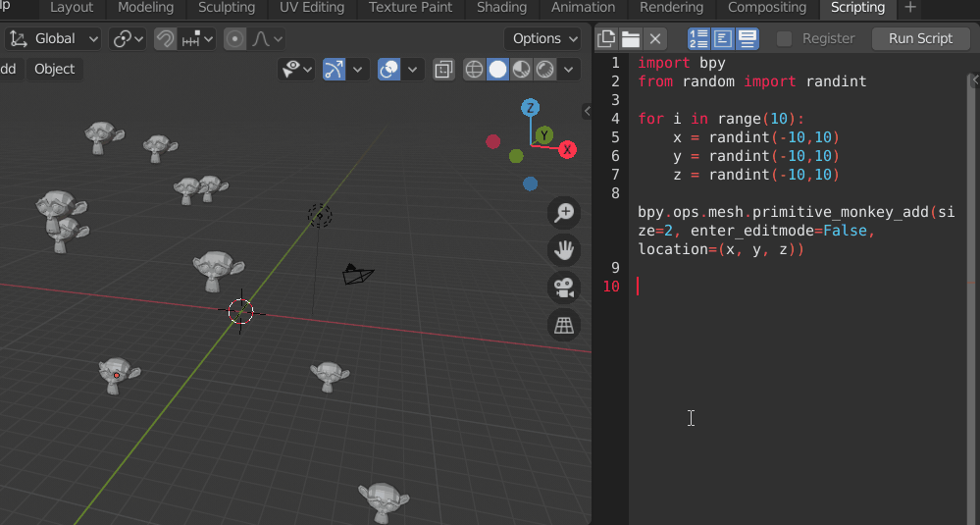Click the Z axis on navigation gizmo
The image size is (980, 525).
tap(530, 108)
